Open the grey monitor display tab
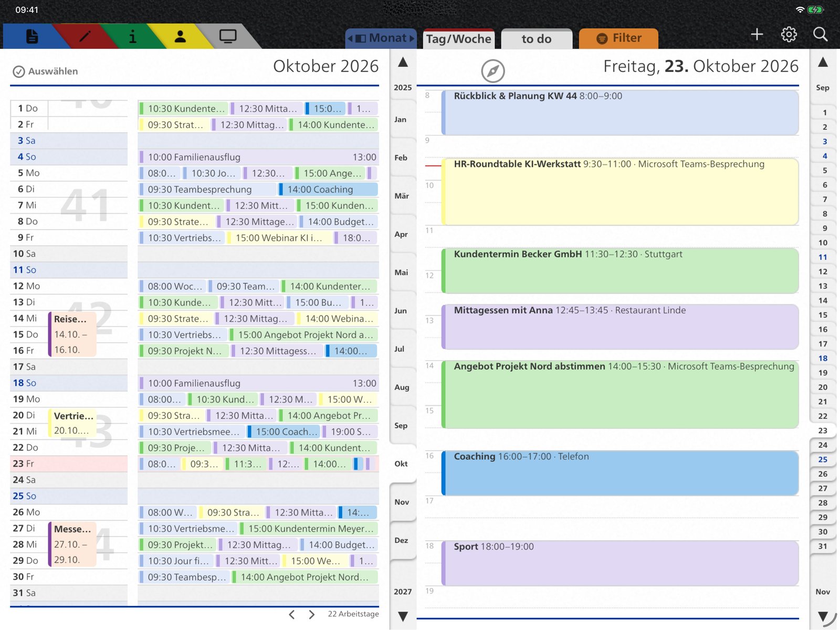Screen dimensions: 840x630 pos(228,37)
